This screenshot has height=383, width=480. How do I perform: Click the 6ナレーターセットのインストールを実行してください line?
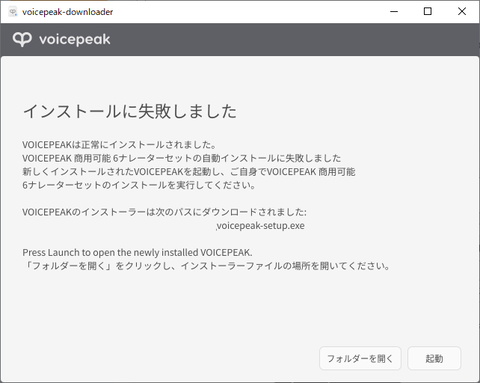(139, 185)
